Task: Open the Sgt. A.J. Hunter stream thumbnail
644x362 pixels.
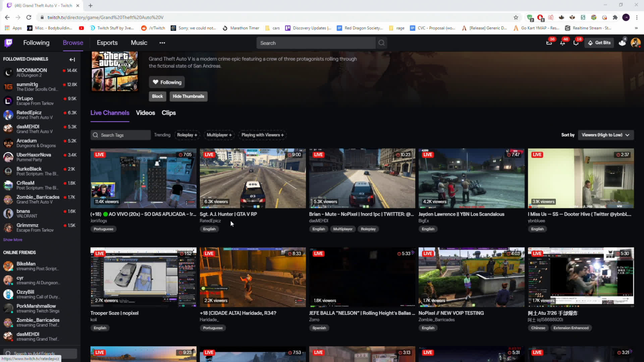Action: tap(253, 178)
